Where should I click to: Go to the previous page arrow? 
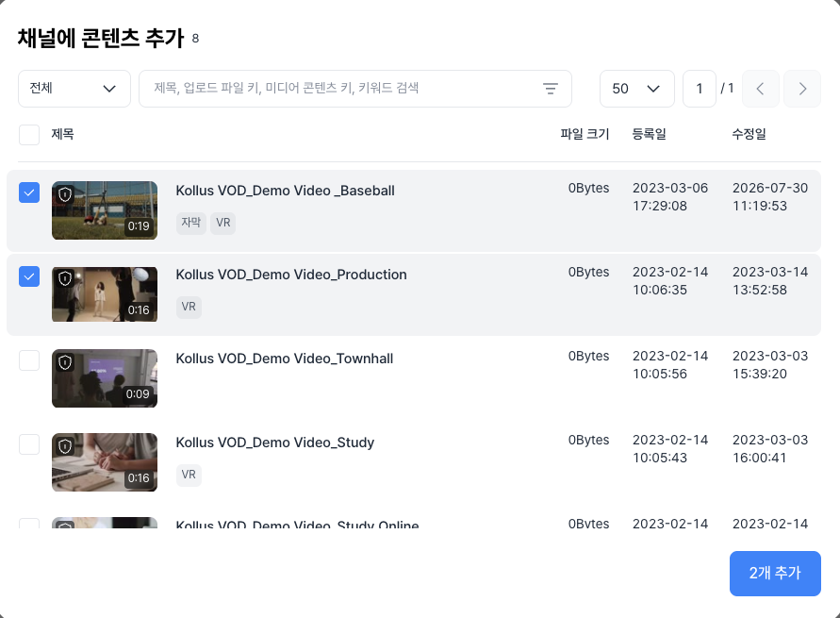pyautogui.click(x=760, y=89)
